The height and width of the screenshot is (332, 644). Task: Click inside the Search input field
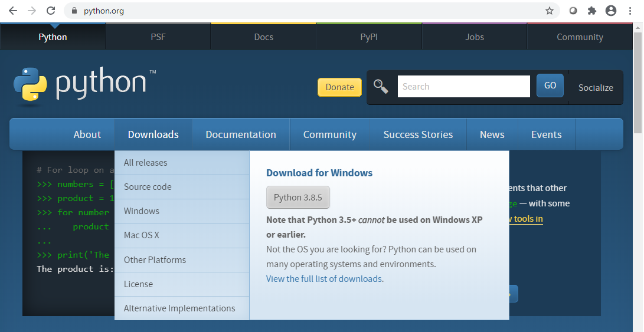(x=463, y=87)
